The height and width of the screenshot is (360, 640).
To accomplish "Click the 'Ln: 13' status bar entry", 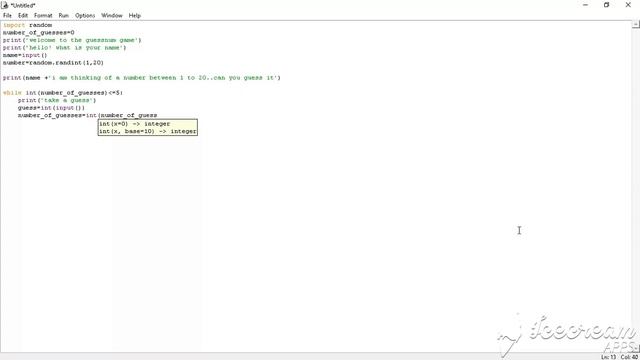I will [x=608, y=357].
